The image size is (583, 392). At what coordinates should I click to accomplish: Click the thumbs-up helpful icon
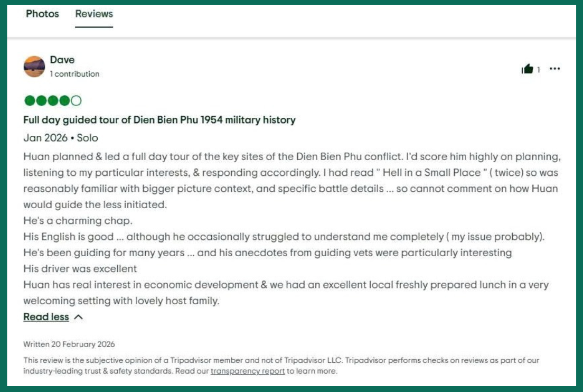[x=527, y=69]
